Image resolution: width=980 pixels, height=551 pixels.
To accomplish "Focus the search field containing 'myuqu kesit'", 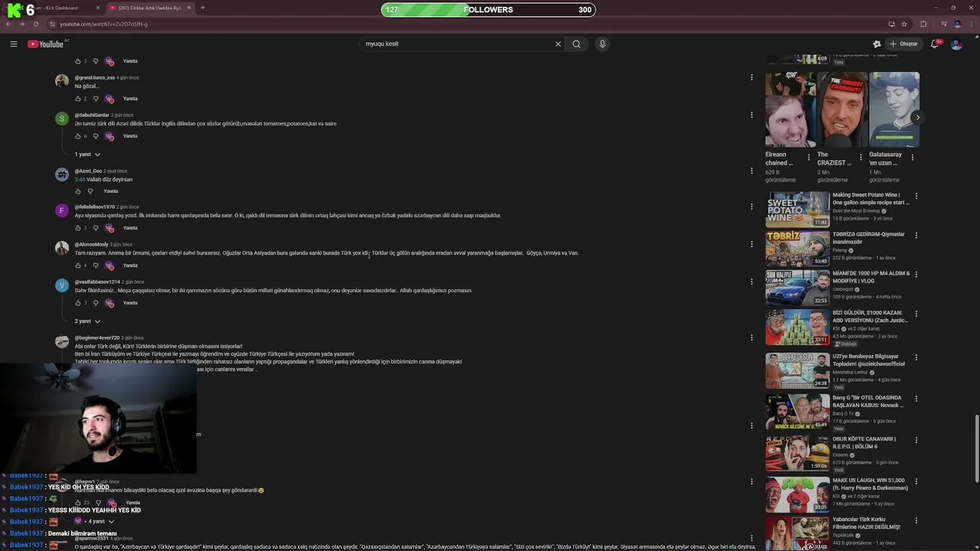I will (x=456, y=44).
